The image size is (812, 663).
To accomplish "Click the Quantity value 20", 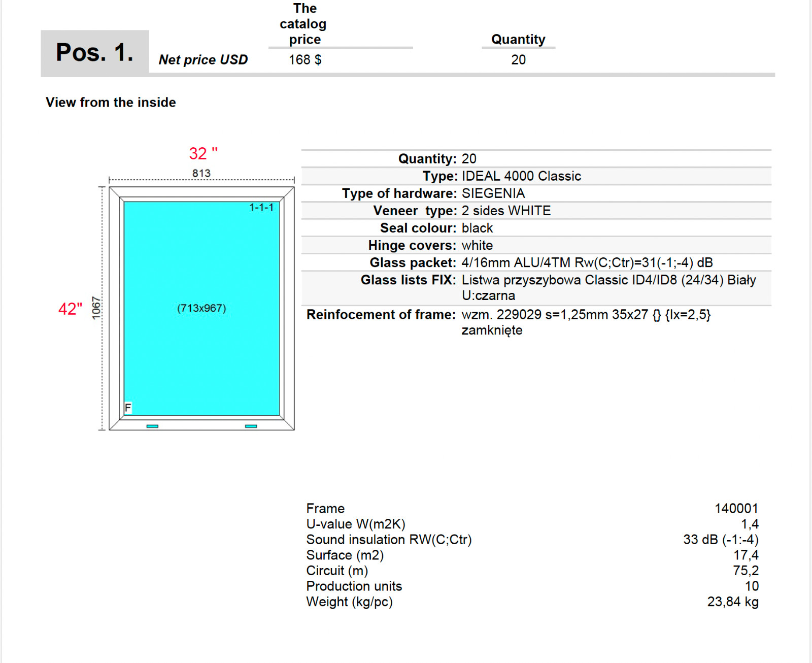I will point(518,59).
